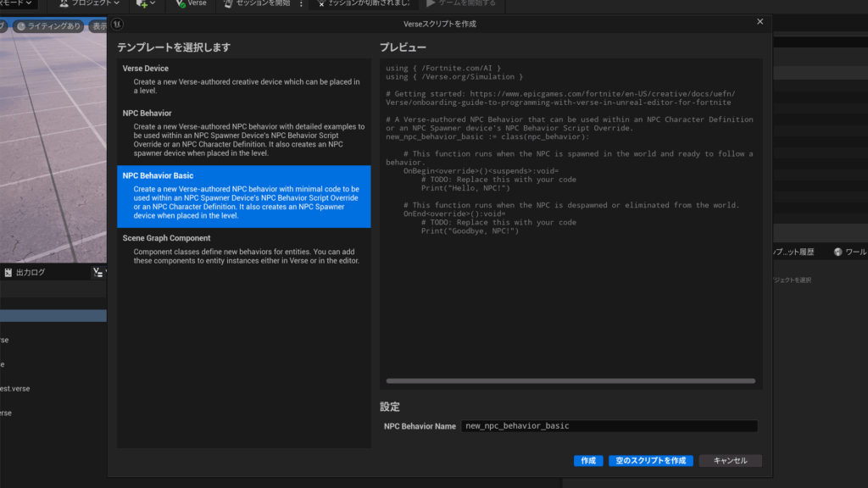Click the NPC Behavior Name label
Image resolution: width=868 pixels, height=488 pixels.
[x=420, y=426]
